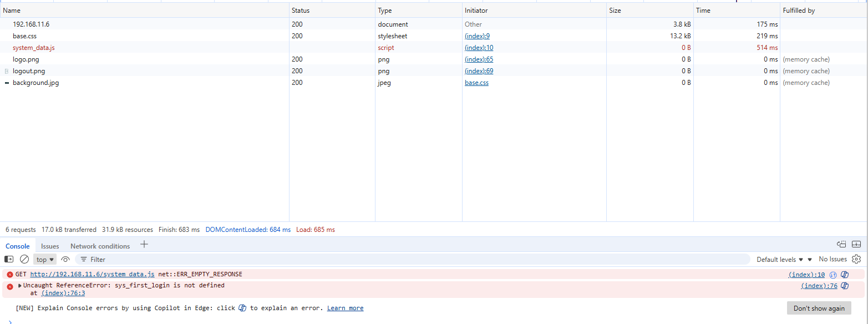Focus the console Filter field

[412, 259]
